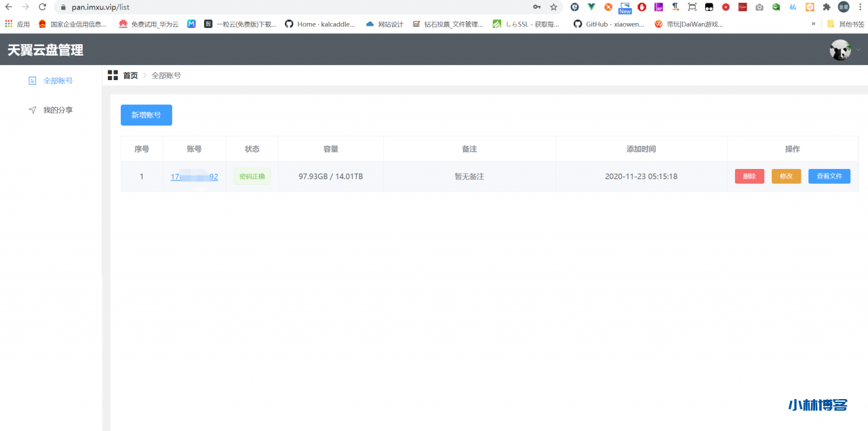Reload the page with the refresh icon

pyautogui.click(x=43, y=7)
